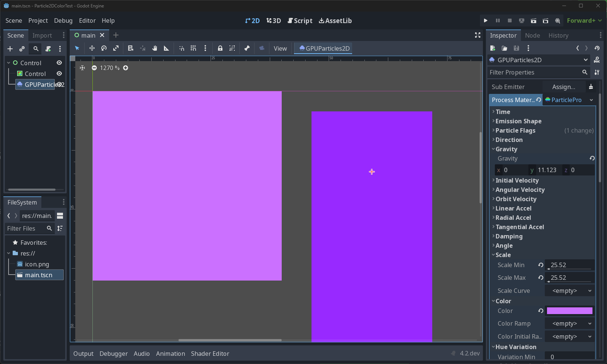Instance a child scene in the Scene panel
The height and width of the screenshot is (364, 607).
coord(22,49)
